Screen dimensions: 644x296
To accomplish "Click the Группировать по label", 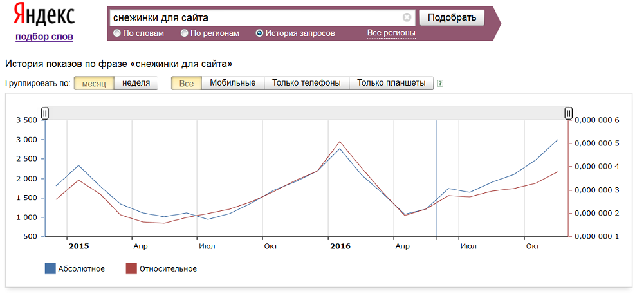I will (x=38, y=84).
